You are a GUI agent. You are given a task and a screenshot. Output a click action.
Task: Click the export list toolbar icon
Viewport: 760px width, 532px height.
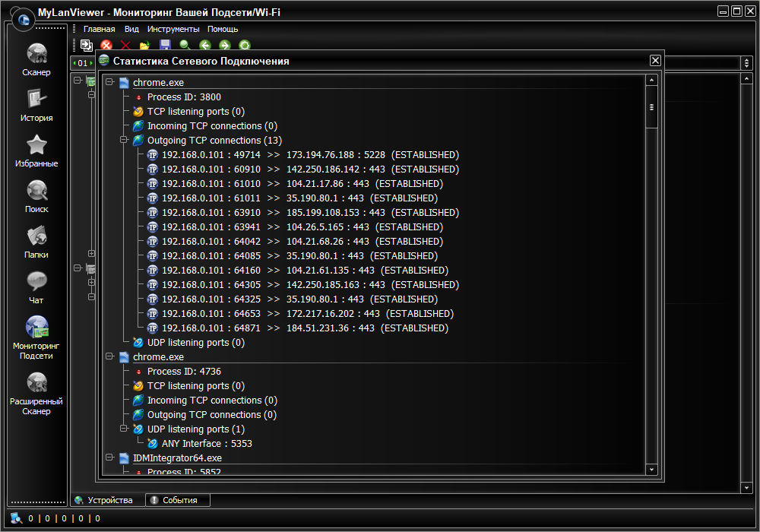pyautogui.click(x=87, y=45)
